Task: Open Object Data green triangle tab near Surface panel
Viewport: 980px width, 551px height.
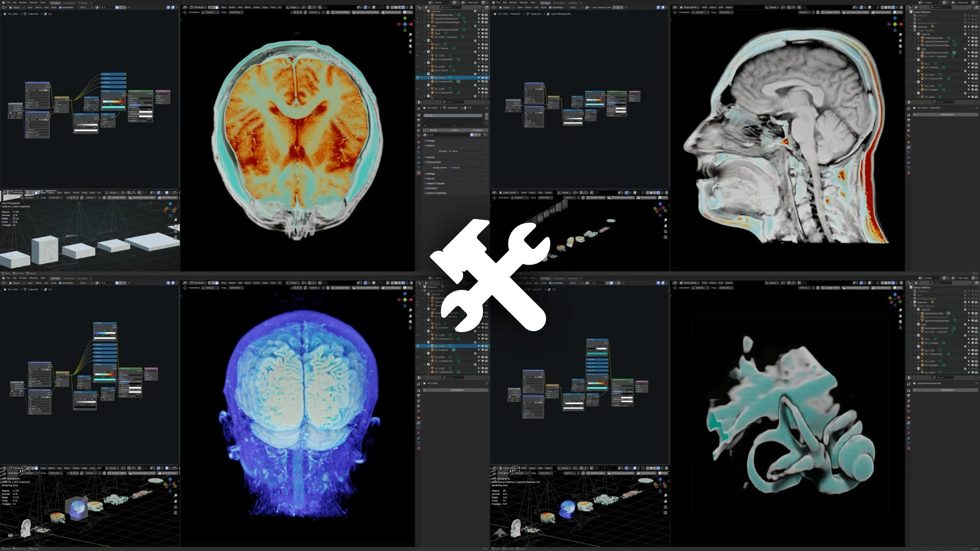Action: tap(419, 168)
